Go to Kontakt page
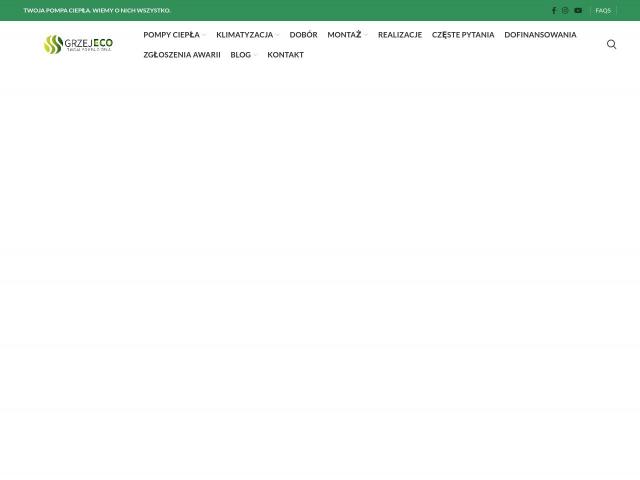 pos(285,55)
